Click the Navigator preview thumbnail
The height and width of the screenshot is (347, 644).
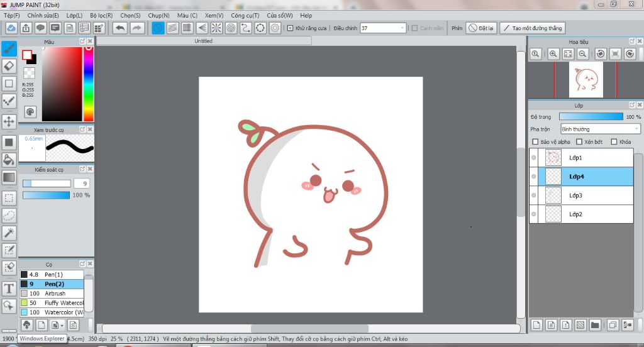pos(586,80)
